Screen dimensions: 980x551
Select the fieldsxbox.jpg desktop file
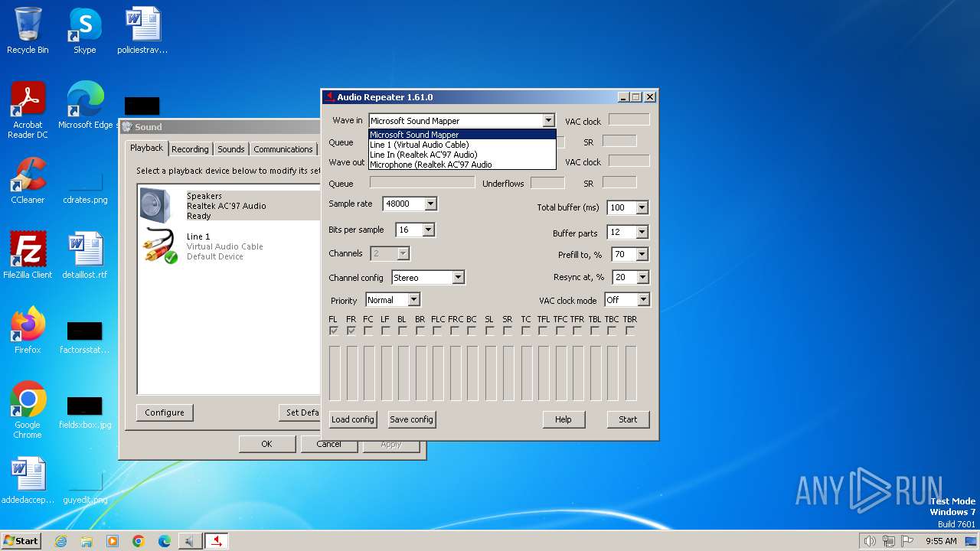85,412
